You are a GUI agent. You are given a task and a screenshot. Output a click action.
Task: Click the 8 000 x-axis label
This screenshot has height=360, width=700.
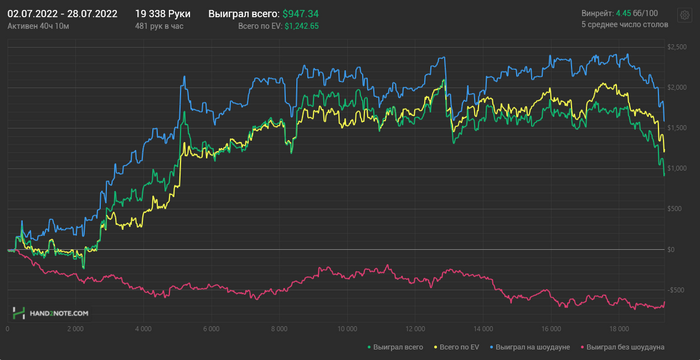[x=279, y=329]
